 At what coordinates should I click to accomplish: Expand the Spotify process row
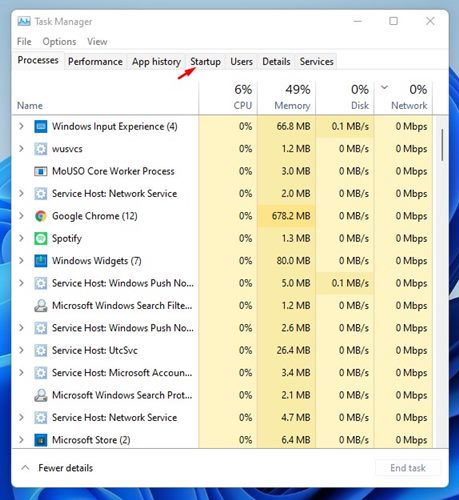pyautogui.click(x=21, y=238)
